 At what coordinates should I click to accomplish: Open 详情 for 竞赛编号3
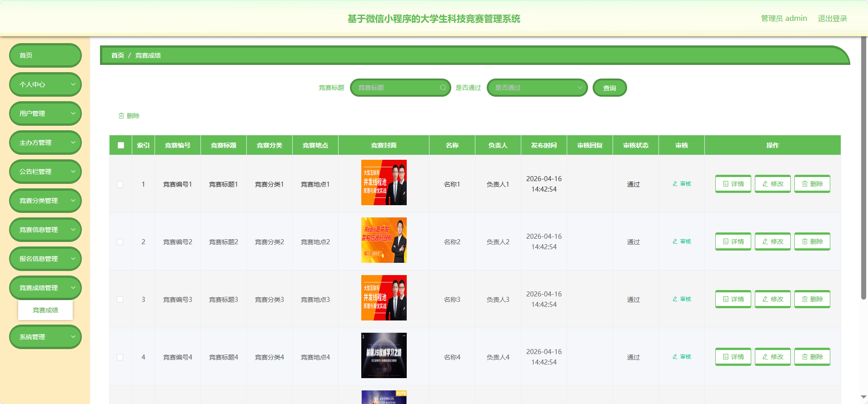pyautogui.click(x=733, y=299)
